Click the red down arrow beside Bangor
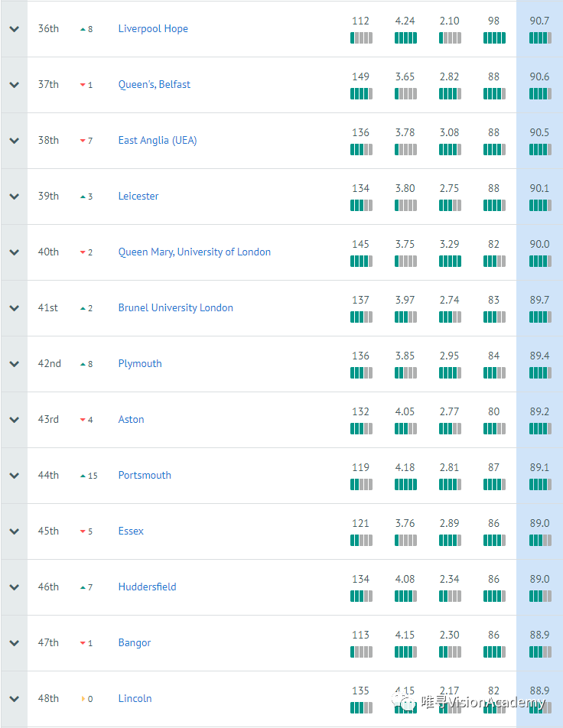Image resolution: width=563 pixels, height=728 pixels. [x=83, y=644]
